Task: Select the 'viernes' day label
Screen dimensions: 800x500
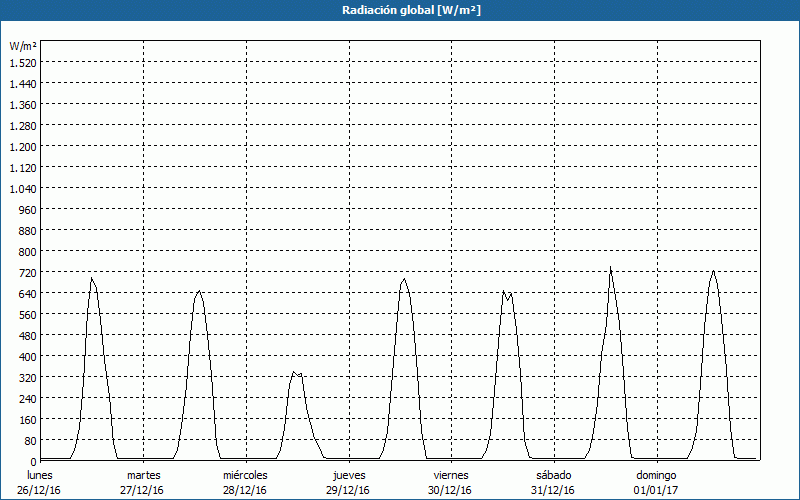Action: tap(451, 475)
